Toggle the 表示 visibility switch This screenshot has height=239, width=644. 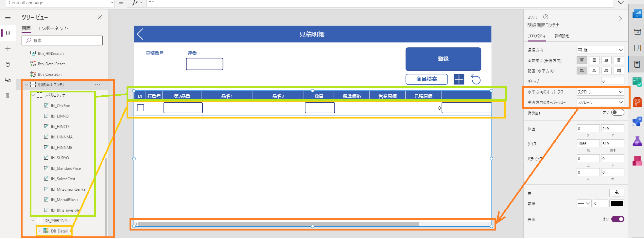pos(618,219)
